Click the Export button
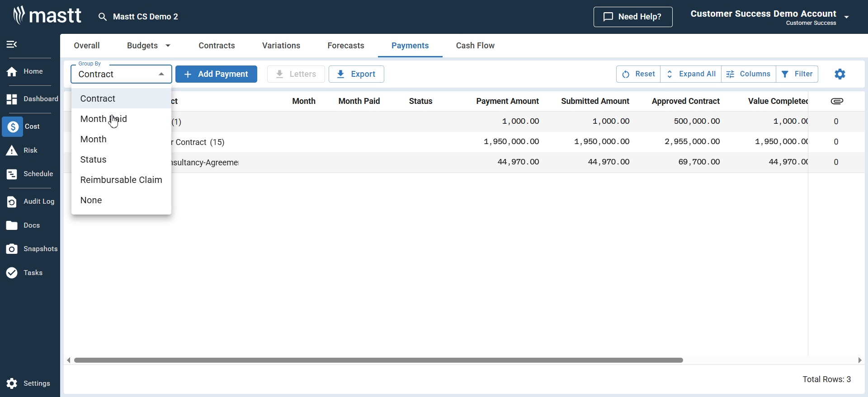Viewport: 868px width, 397px height. (x=356, y=74)
